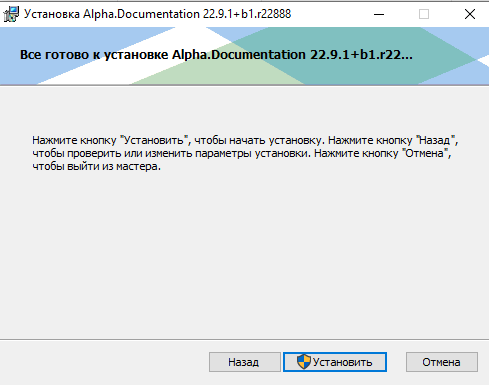Close the Alpha.Documentation installer window
489x385 pixels.
coord(470,14)
